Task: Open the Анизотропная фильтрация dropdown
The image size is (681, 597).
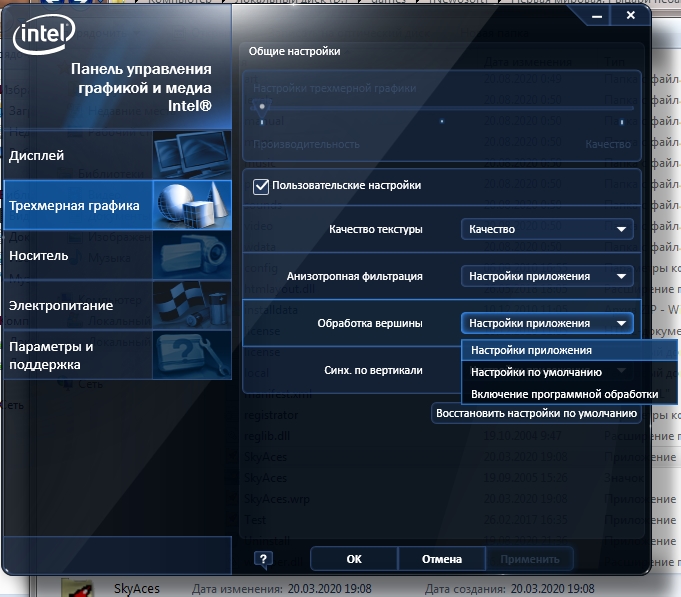Action: [x=547, y=276]
